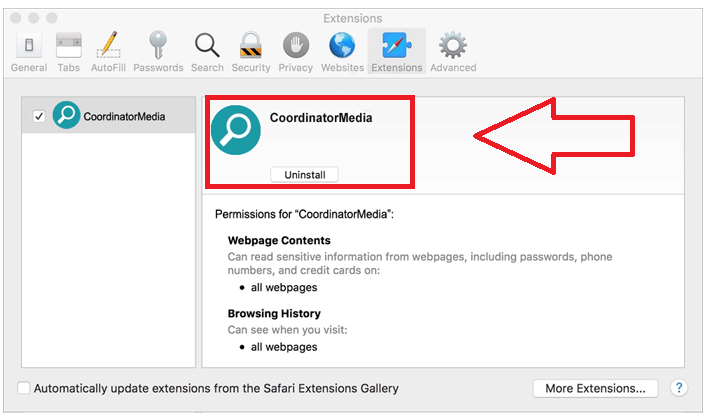Select the Search magnifier preferences pane
Image resolution: width=712 pixels, height=420 pixels.
[x=207, y=52]
